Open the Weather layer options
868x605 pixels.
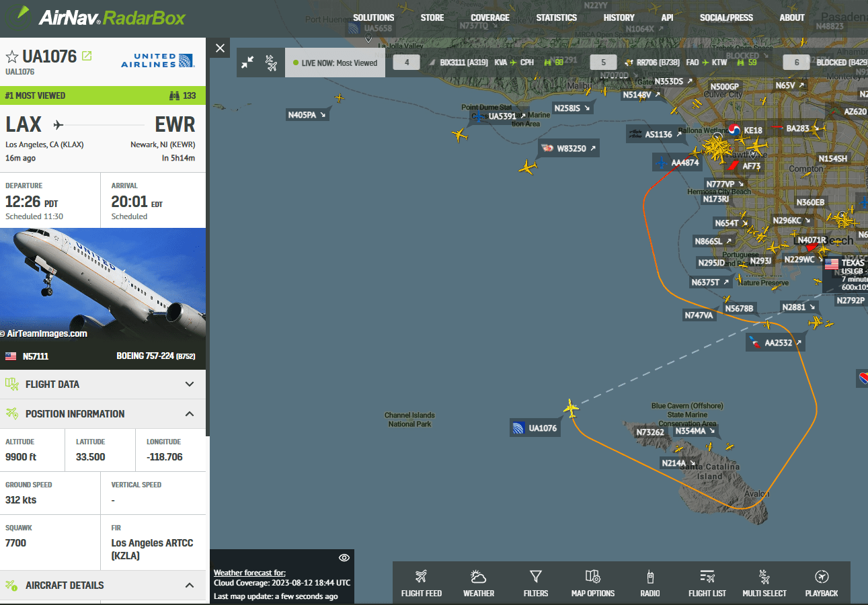click(x=479, y=583)
